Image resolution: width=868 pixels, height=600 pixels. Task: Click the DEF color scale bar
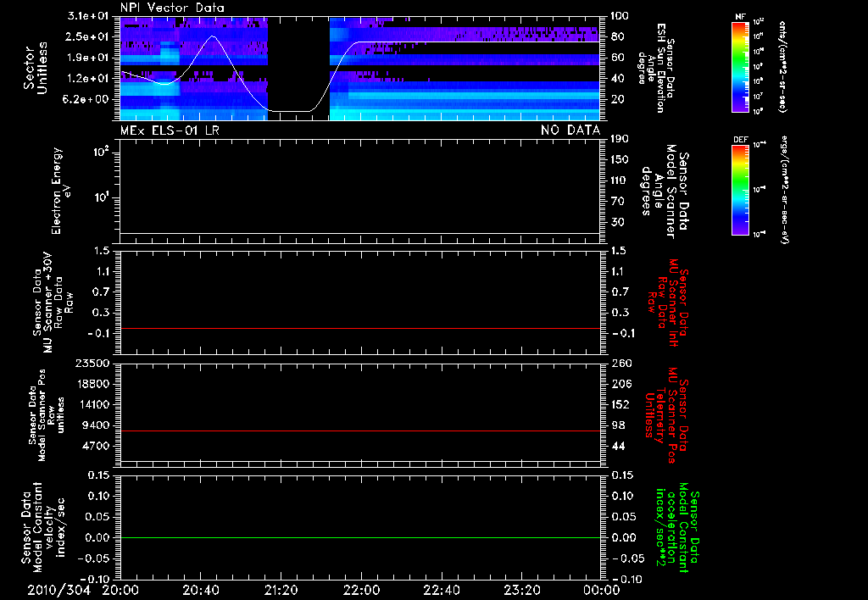[740, 190]
